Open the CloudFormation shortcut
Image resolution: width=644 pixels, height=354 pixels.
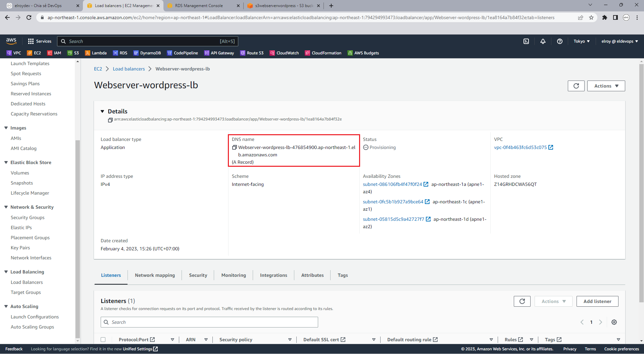(x=323, y=53)
